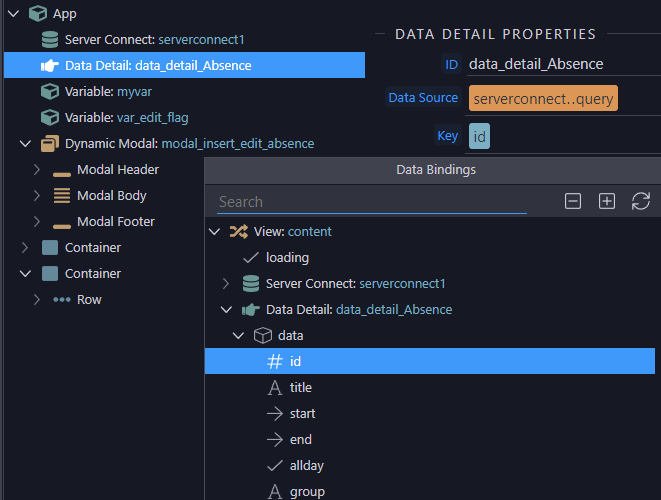Select Dynamic Modal: modal_insert_edit_absence
This screenshot has height=500, width=661.
pos(189,144)
